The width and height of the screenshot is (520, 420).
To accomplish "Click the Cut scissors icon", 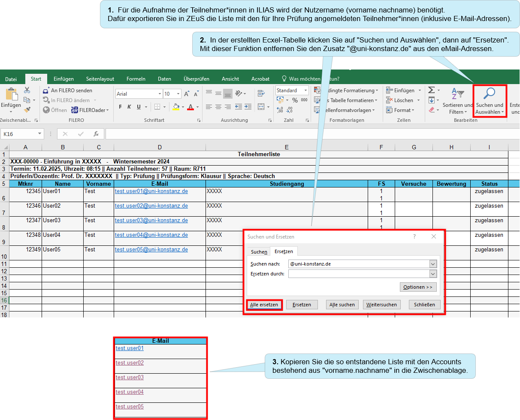I will click(27, 90).
